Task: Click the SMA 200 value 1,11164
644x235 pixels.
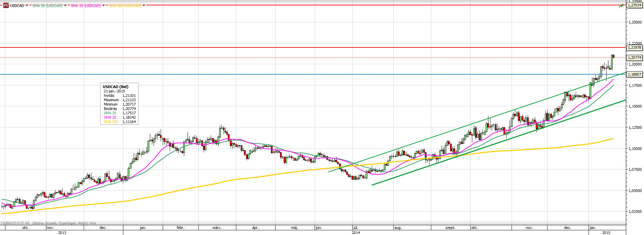Action: [129, 122]
